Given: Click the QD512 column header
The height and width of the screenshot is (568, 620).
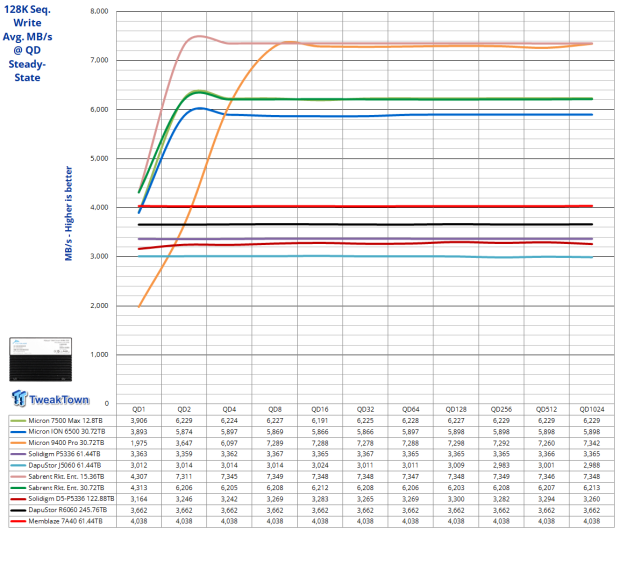Looking at the screenshot, I should (x=546, y=409).
